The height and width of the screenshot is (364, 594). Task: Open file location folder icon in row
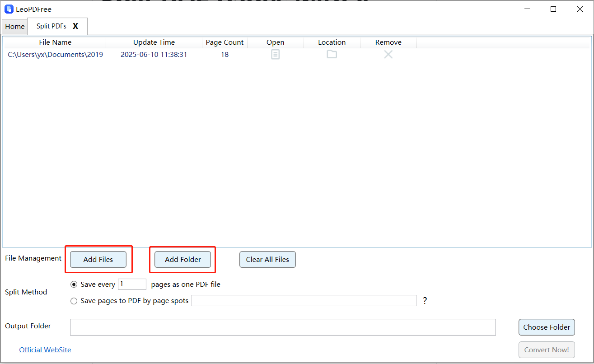click(x=332, y=54)
